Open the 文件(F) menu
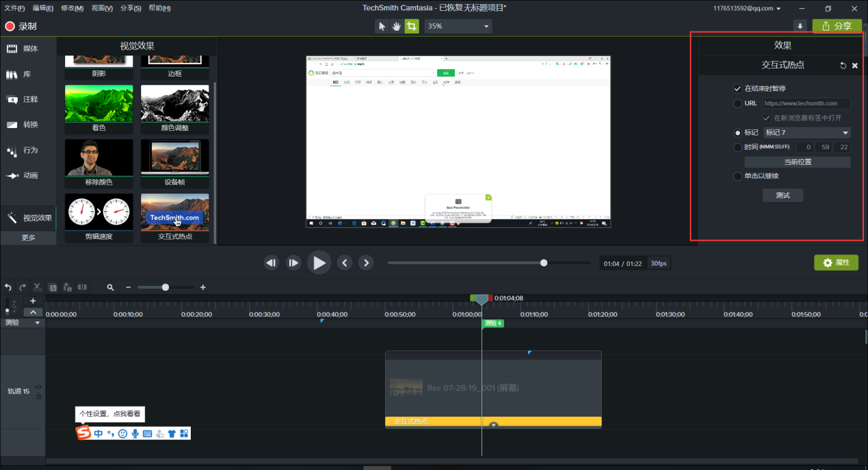Viewport: 868px width, 470px height. tap(14, 8)
